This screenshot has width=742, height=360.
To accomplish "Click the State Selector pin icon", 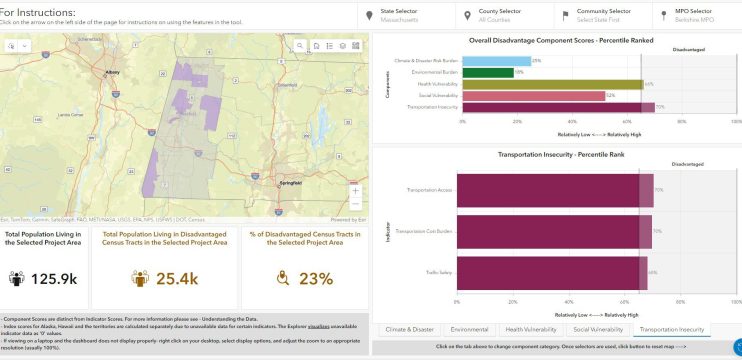I will point(369,16).
